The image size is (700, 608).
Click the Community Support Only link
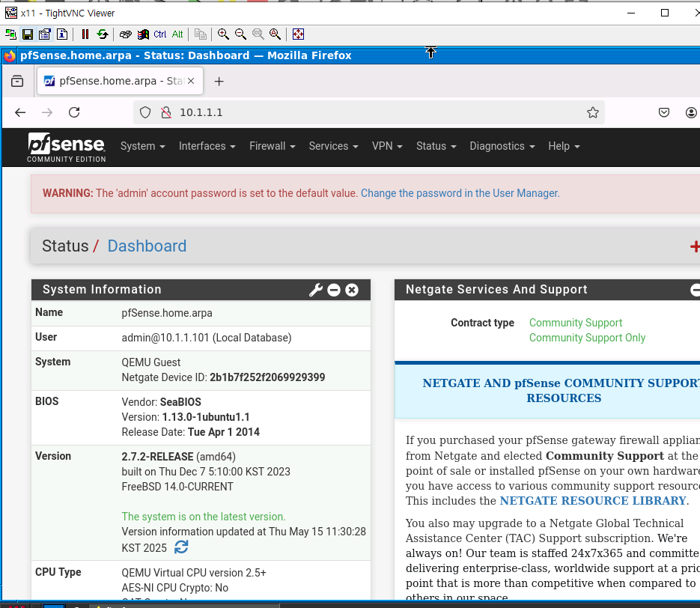(x=587, y=338)
